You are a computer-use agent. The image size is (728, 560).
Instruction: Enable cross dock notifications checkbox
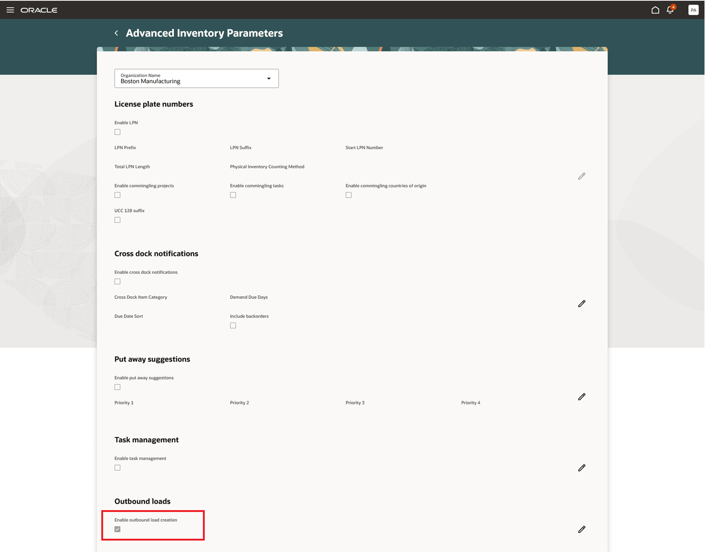point(117,282)
